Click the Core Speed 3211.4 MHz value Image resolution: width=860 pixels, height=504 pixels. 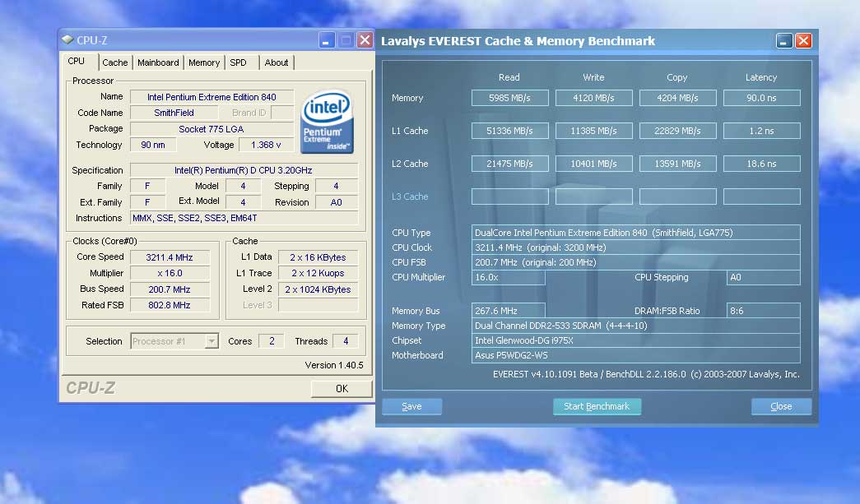click(x=170, y=257)
